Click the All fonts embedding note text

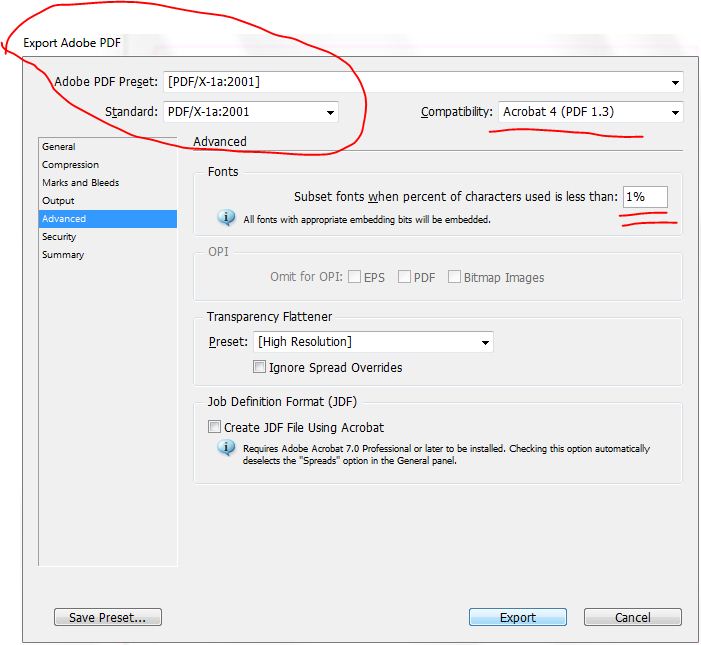tap(367, 219)
